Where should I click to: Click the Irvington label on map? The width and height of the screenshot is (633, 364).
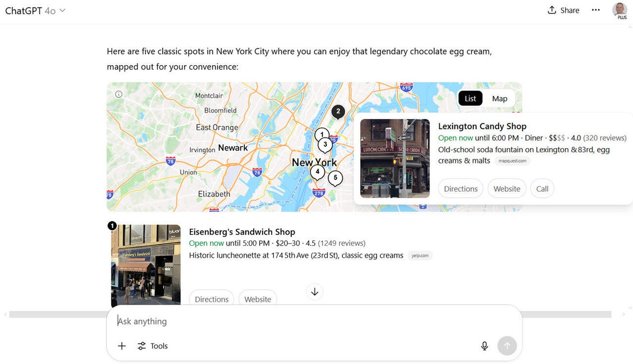[202, 150]
